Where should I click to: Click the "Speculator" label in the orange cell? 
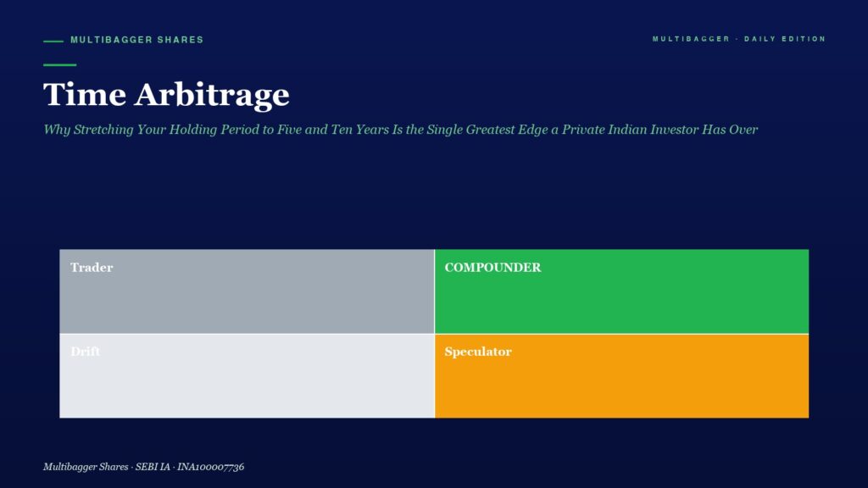pos(478,352)
